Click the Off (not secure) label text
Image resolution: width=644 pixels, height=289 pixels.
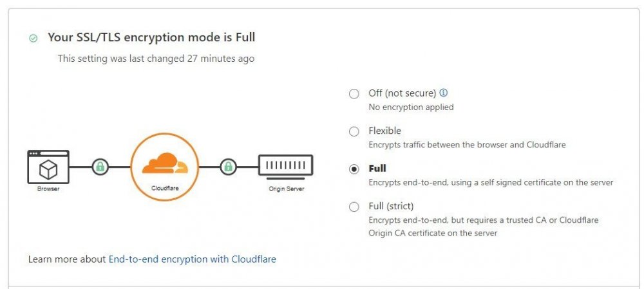402,93
